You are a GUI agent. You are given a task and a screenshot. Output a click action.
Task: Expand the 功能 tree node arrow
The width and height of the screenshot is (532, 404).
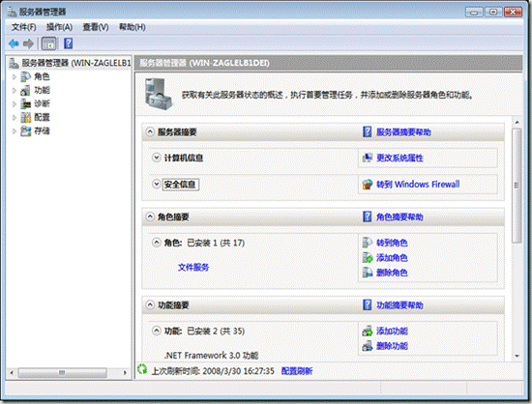15,91
